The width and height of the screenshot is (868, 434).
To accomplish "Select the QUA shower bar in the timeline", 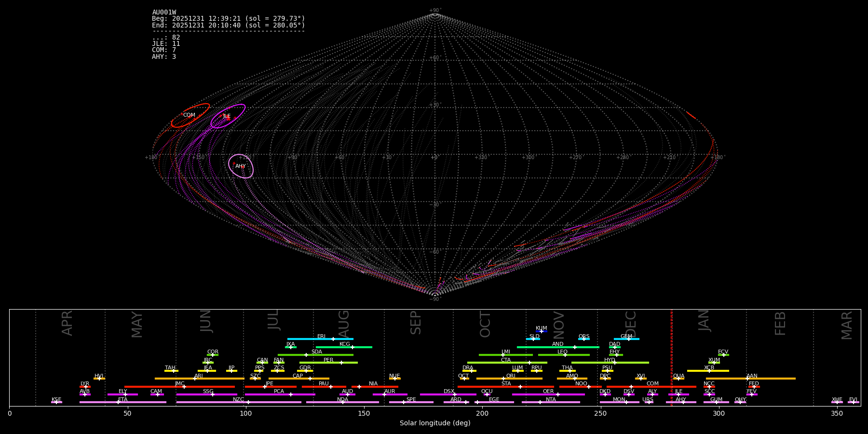I will [x=678, y=379].
